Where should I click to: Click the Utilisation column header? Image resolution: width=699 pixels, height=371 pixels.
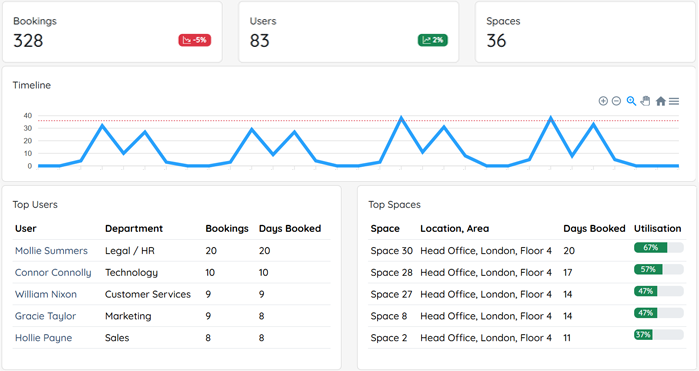pos(658,228)
